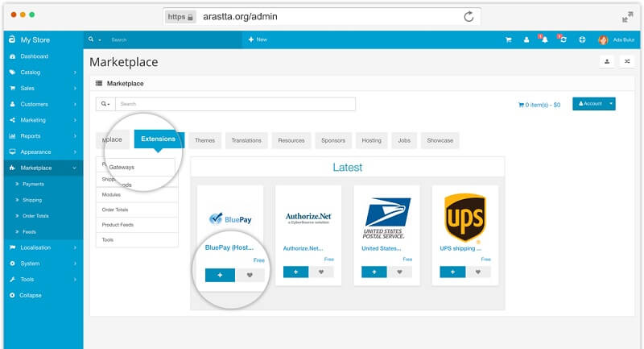Click Ada Bulut user avatar
The width and height of the screenshot is (644, 349).
coord(603,39)
